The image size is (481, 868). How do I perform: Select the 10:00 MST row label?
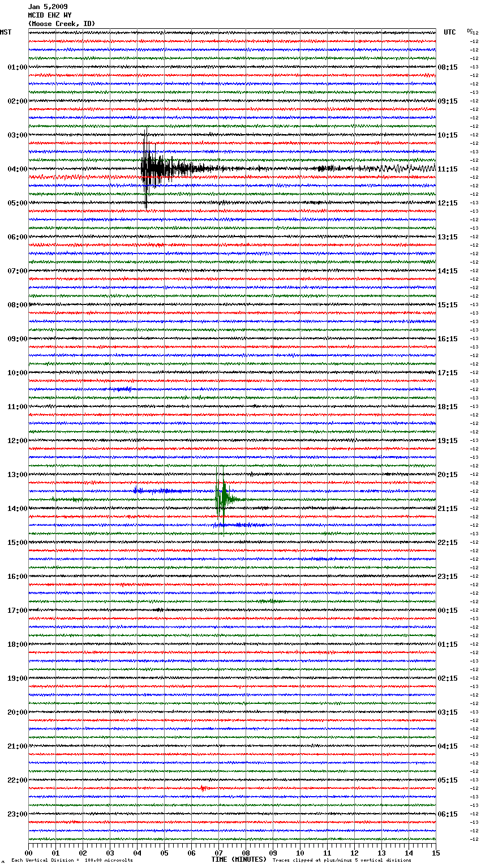tap(18, 373)
